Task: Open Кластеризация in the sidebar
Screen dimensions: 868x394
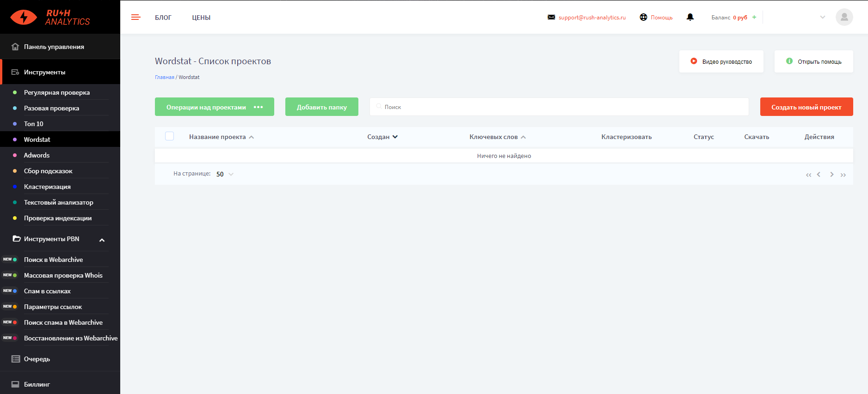Action: (47, 187)
